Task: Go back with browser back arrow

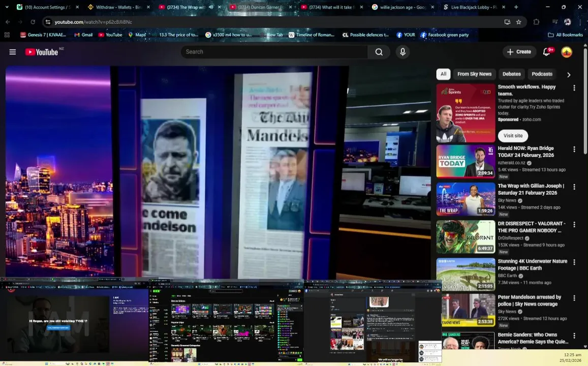Action: point(8,22)
